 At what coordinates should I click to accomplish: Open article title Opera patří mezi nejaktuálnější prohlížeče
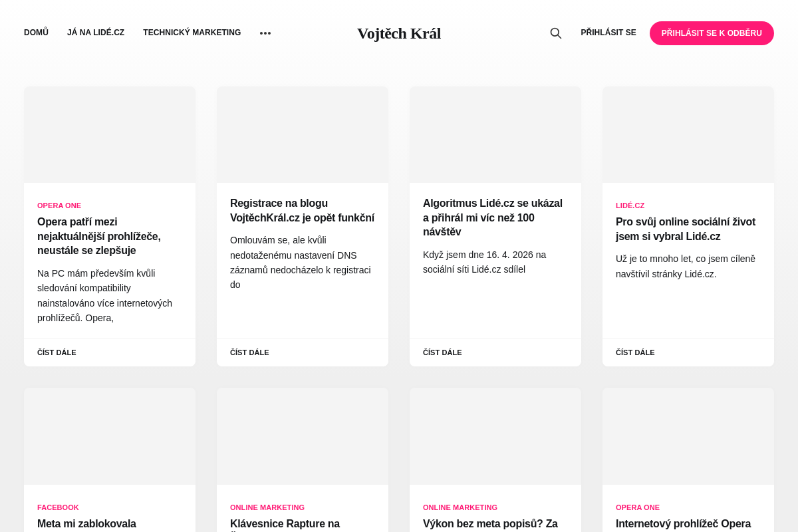(x=99, y=236)
